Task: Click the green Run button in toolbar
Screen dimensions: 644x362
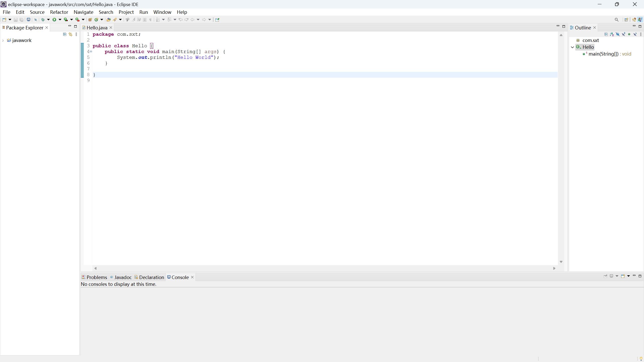Action: (54, 20)
